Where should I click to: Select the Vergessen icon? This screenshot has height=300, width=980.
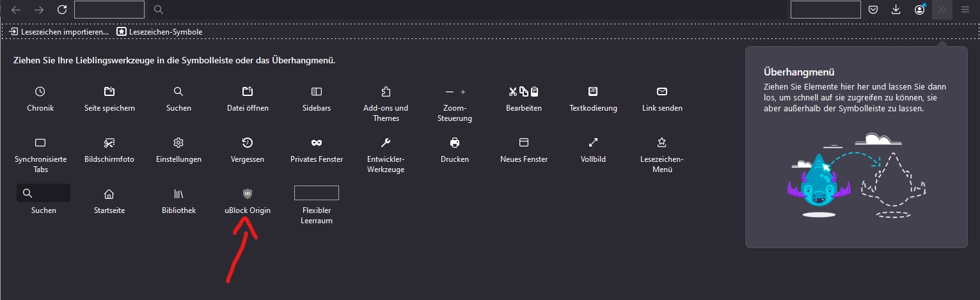pos(248,142)
